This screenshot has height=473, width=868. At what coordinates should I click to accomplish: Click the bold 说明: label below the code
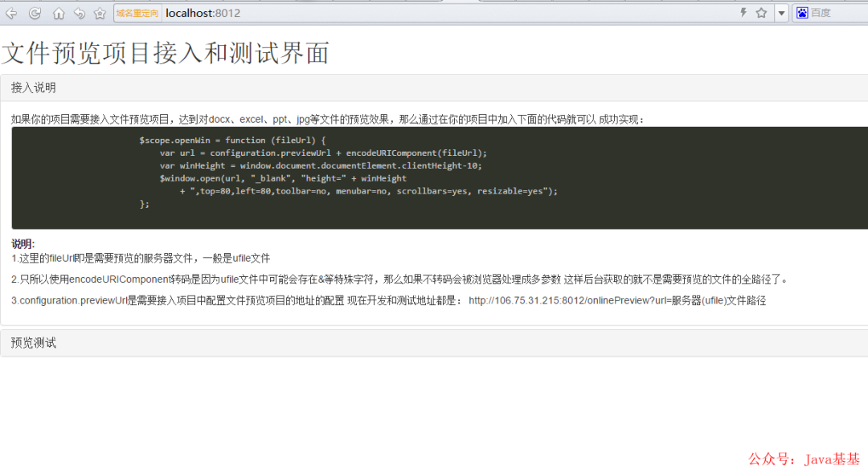click(23, 244)
